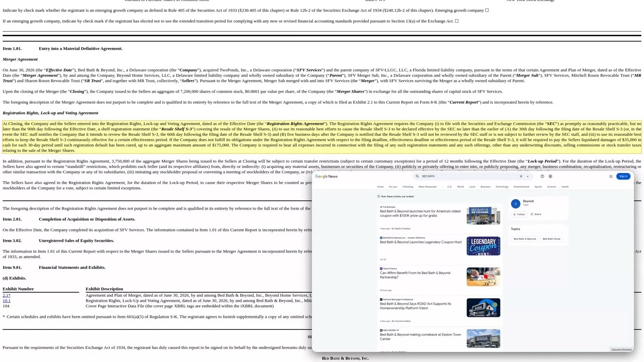Follow the Beyond topic
This screenshot has width=644, height=362.
519,214
